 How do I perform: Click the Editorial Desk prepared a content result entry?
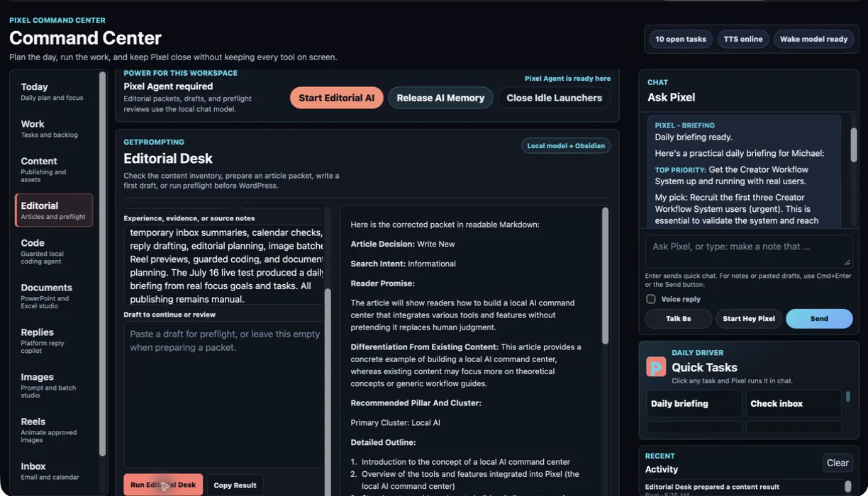tap(712, 487)
